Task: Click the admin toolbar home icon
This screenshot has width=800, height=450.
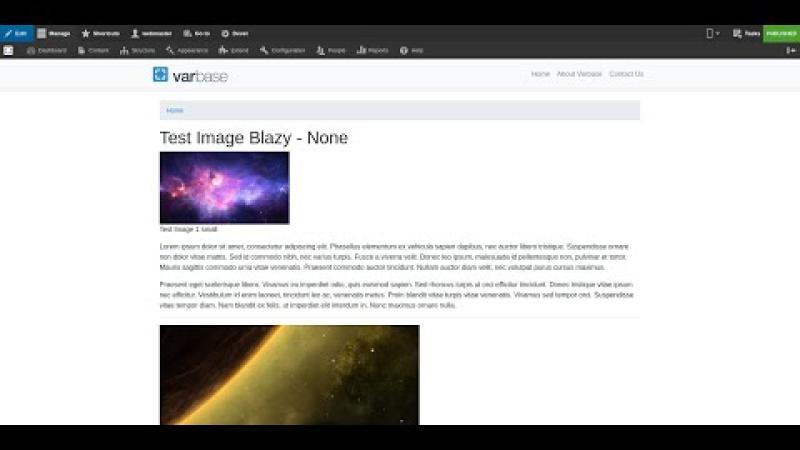Action: pyautogui.click(x=9, y=51)
